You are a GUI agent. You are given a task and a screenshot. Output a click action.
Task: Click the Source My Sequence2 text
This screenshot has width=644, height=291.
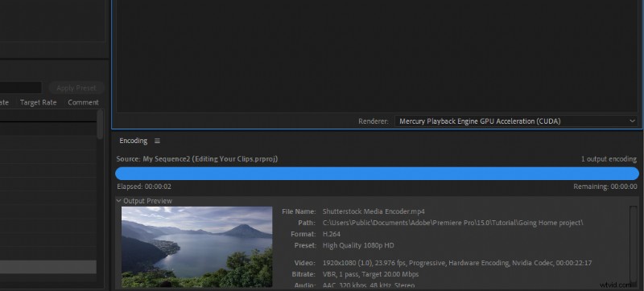coord(197,159)
